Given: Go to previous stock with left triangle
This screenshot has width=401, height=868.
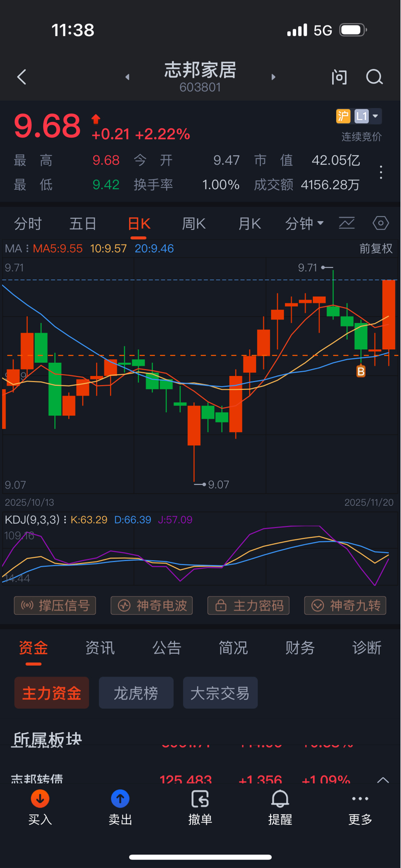Looking at the screenshot, I should pyautogui.click(x=127, y=77).
